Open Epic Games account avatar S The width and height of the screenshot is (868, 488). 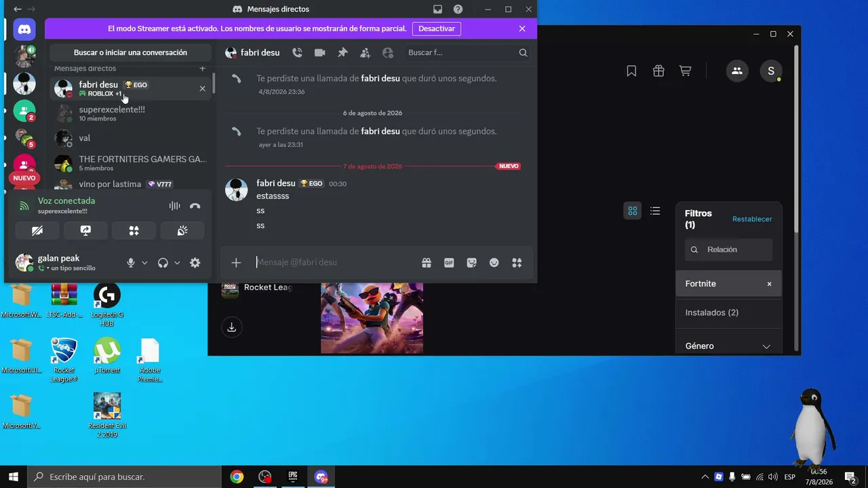pyautogui.click(x=771, y=71)
